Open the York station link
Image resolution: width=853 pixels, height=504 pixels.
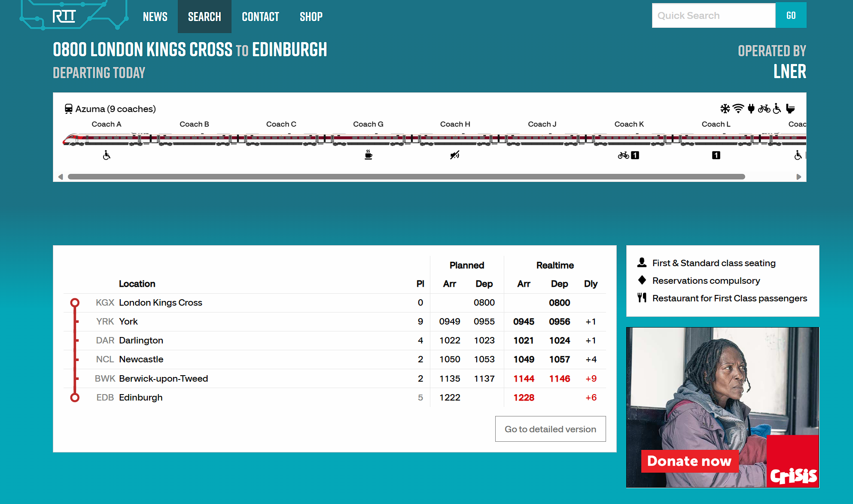(128, 322)
